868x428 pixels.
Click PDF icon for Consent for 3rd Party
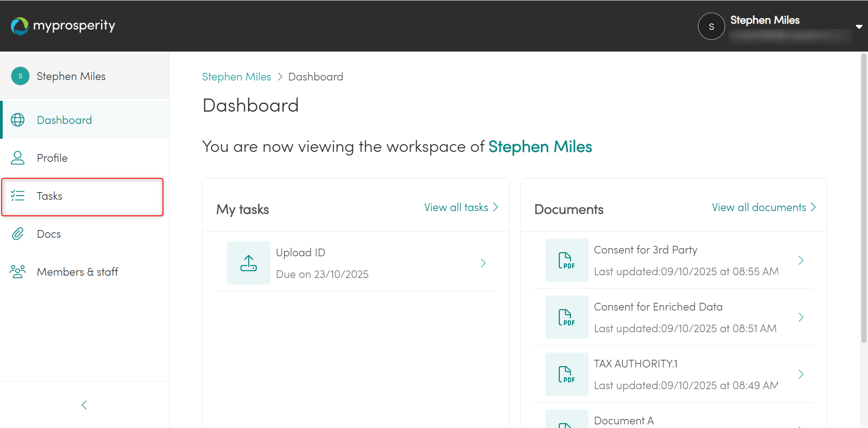[x=566, y=260]
